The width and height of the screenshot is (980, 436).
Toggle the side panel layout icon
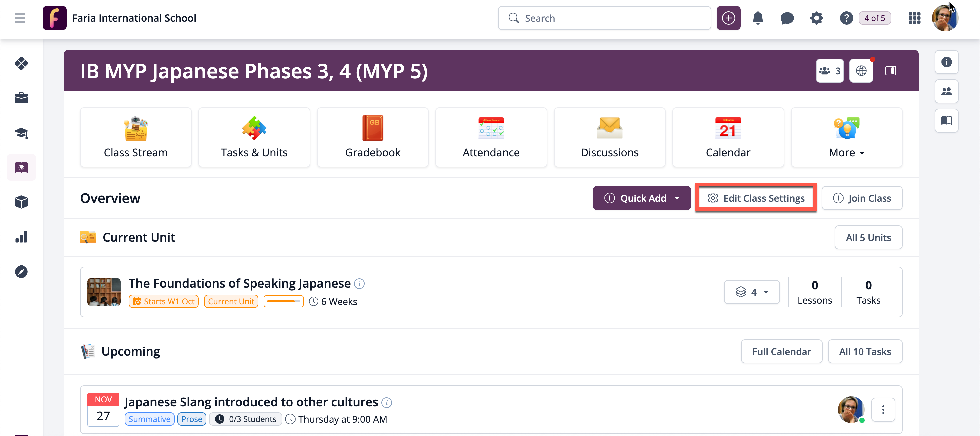pyautogui.click(x=890, y=71)
